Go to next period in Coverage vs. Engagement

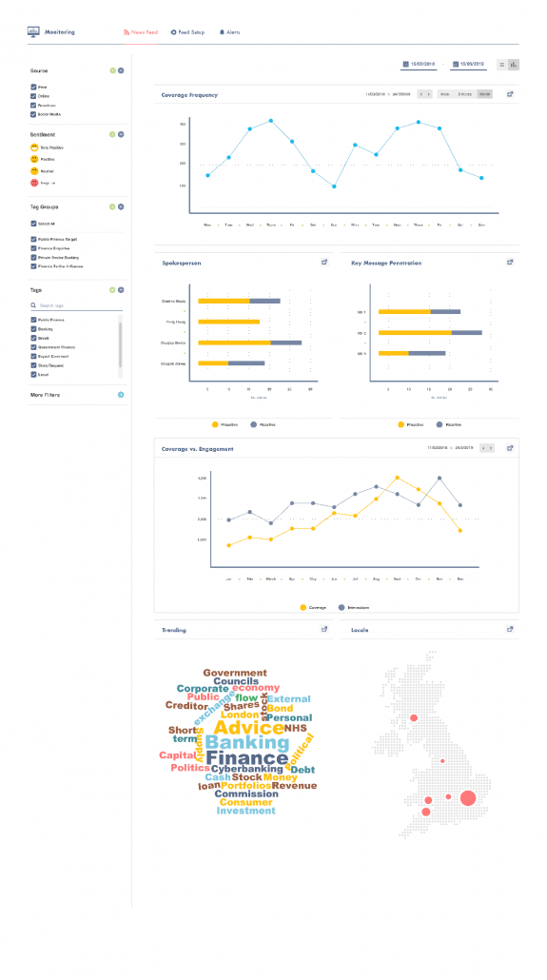click(x=490, y=448)
